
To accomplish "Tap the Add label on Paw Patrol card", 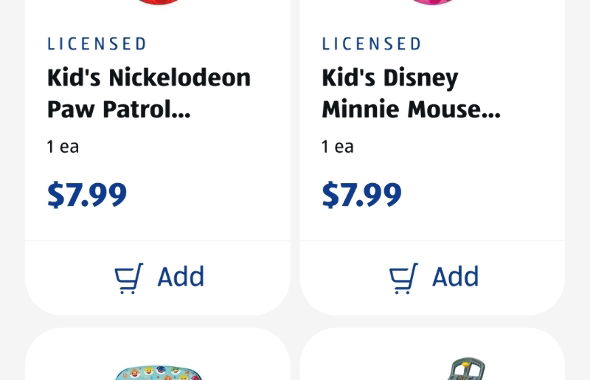I will point(181,277).
